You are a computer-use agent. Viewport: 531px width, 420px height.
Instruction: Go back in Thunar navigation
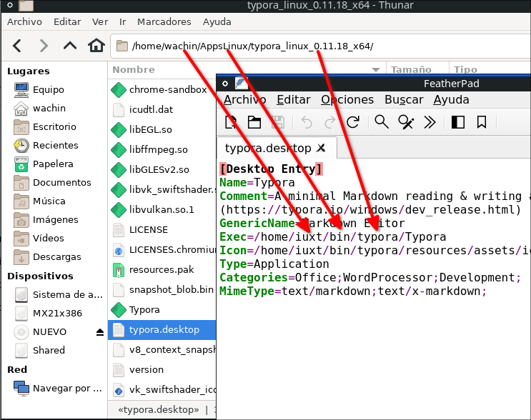coord(17,46)
